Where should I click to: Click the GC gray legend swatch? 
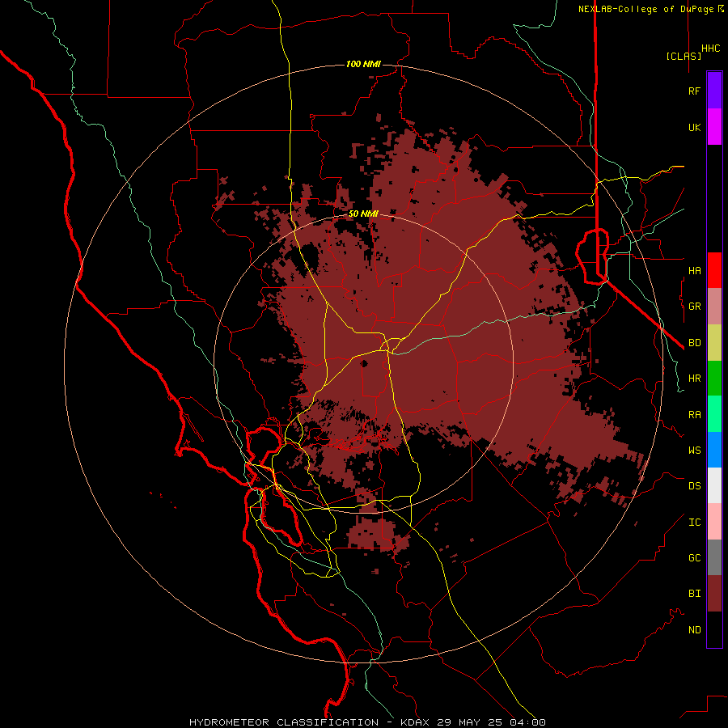pyautogui.click(x=714, y=557)
